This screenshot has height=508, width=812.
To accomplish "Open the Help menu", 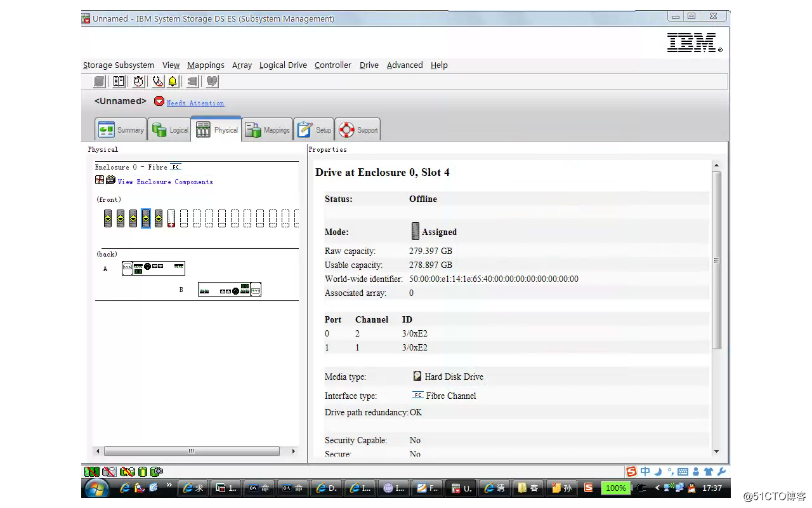I will click(x=439, y=65).
